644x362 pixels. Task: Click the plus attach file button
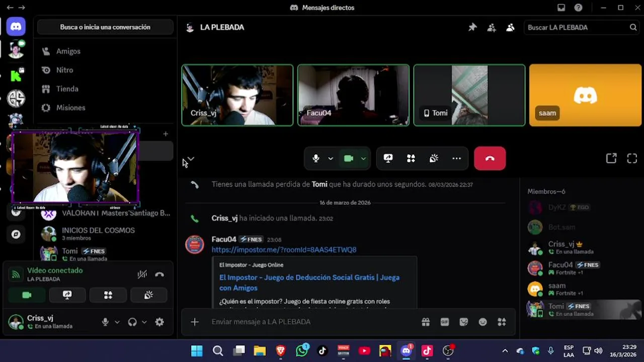(x=195, y=322)
